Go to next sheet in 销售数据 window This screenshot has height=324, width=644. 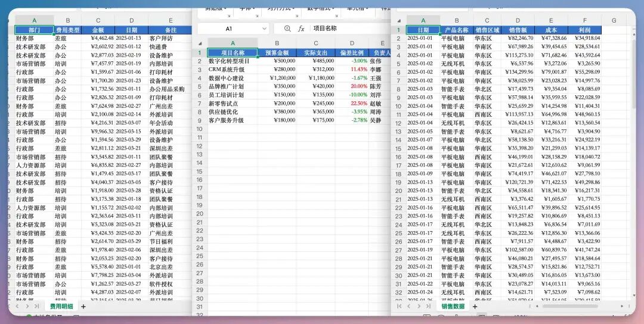coord(419,306)
